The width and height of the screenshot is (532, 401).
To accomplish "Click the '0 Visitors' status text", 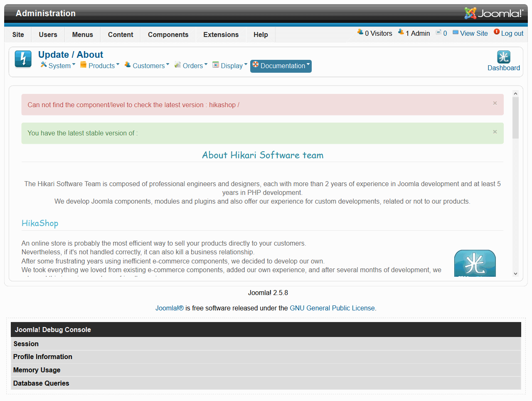I will [379, 33].
